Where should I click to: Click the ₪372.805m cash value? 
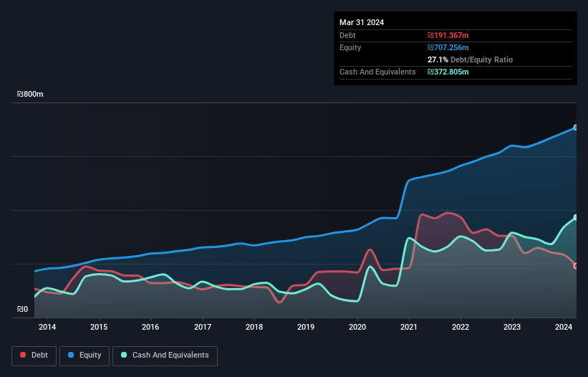tap(448, 72)
